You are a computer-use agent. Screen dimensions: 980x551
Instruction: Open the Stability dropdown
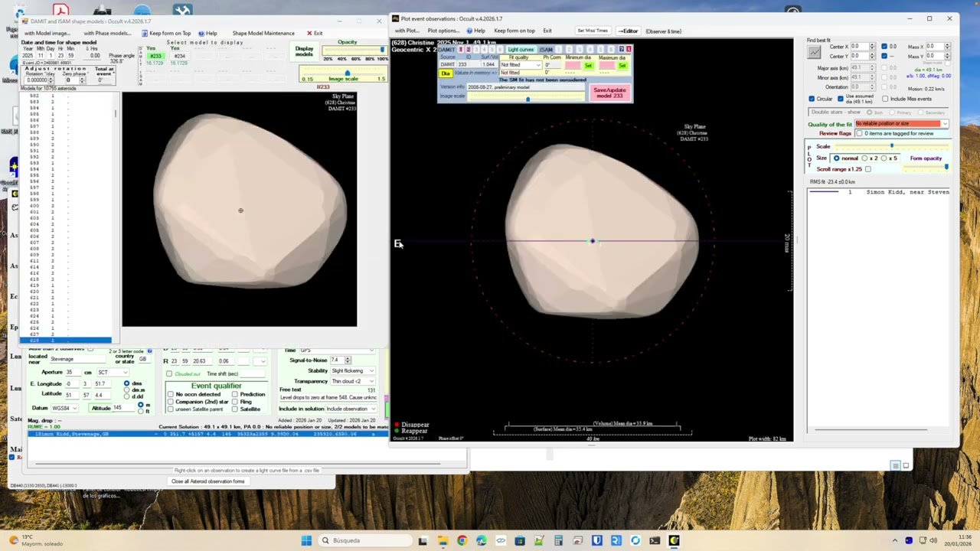pyautogui.click(x=352, y=370)
